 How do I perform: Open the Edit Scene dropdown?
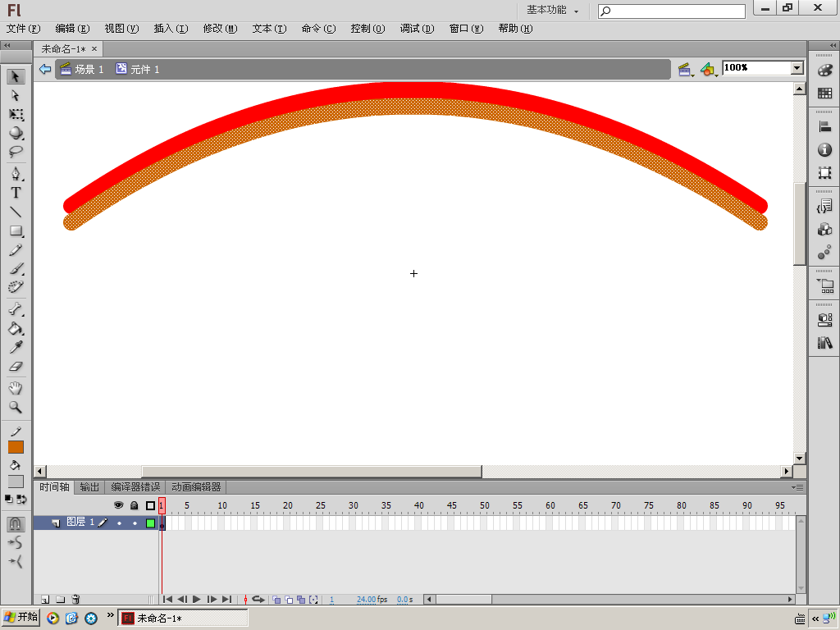point(686,69)
